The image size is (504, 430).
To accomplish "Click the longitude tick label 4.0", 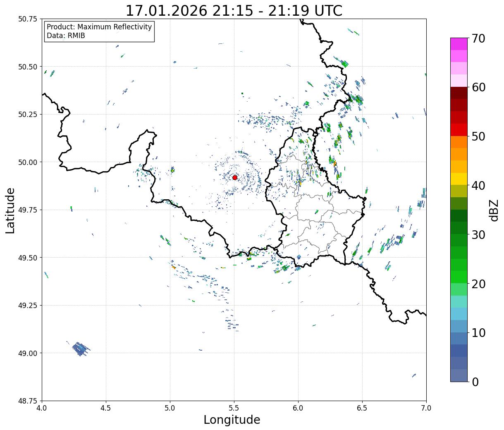I will (42, 408).
